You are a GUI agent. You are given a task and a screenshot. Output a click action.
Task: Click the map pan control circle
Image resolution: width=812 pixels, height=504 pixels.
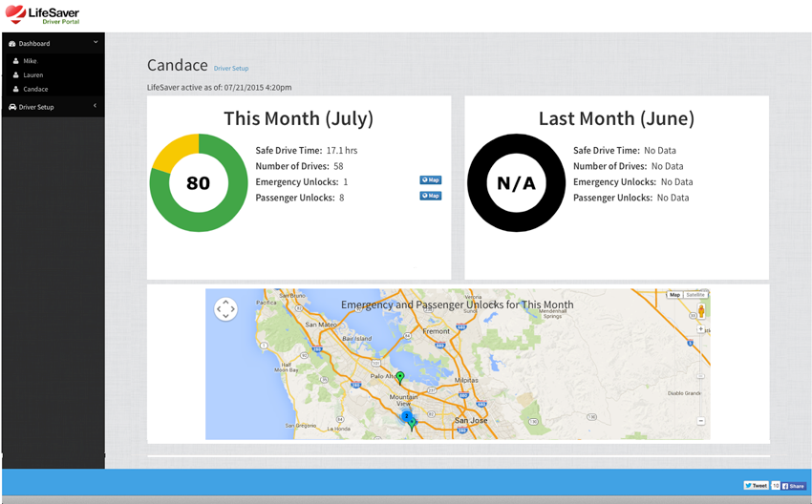[225, 309]
